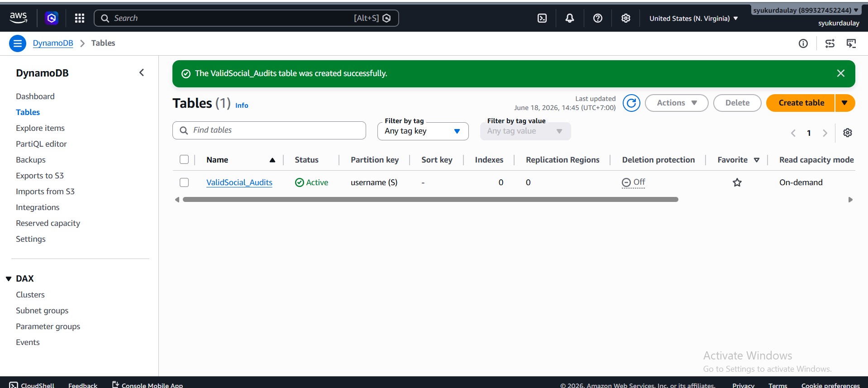
Task: Open the Tables link in the sidebar
Action: click(x=28, y=112)
